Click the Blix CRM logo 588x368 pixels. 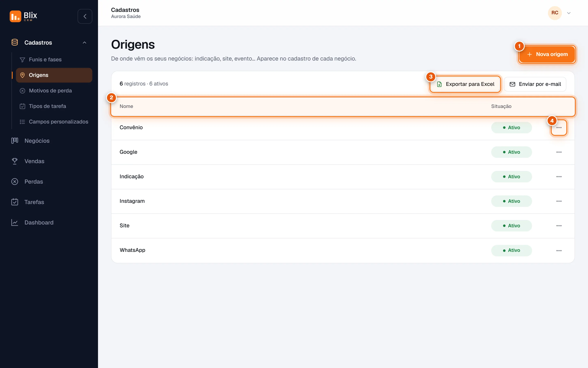pos(23,16)
